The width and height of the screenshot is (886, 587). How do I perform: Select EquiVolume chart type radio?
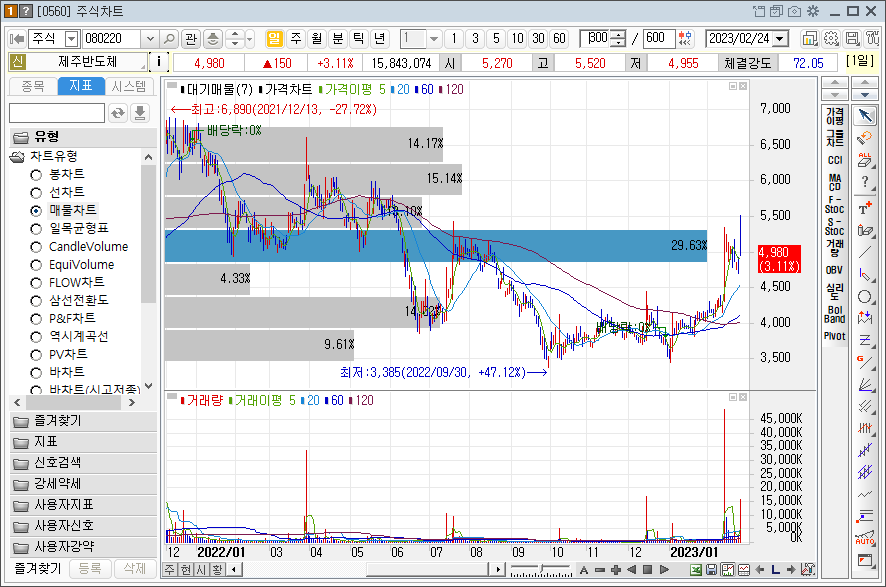(x=36, y=265)
